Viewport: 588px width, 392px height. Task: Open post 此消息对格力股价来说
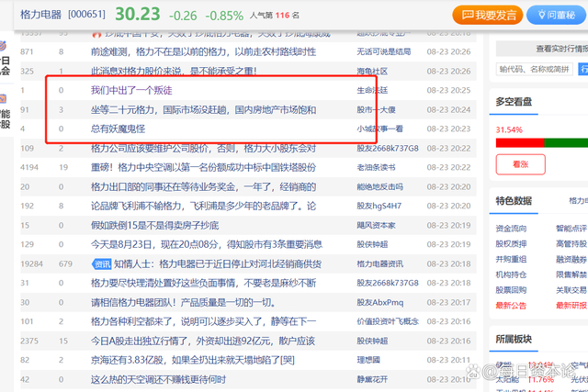tap(174, 71)
